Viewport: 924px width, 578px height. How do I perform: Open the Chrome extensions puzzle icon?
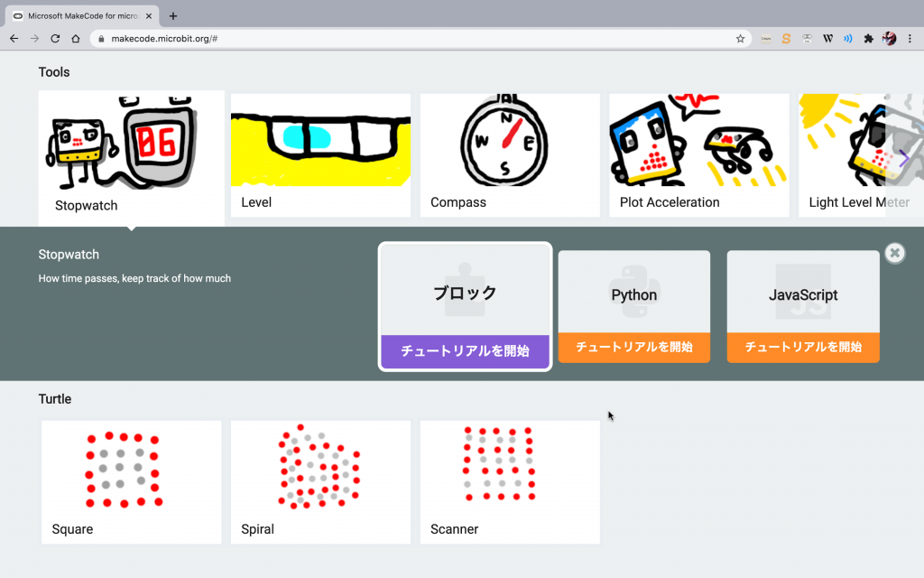tap(868, 39)
